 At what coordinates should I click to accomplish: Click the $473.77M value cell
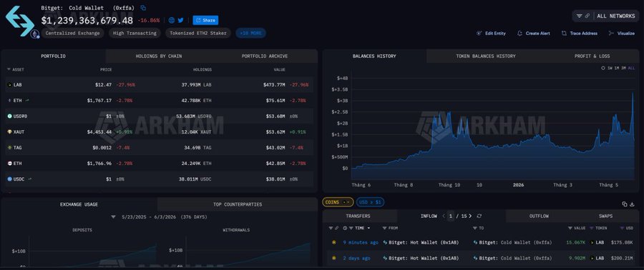274,85
